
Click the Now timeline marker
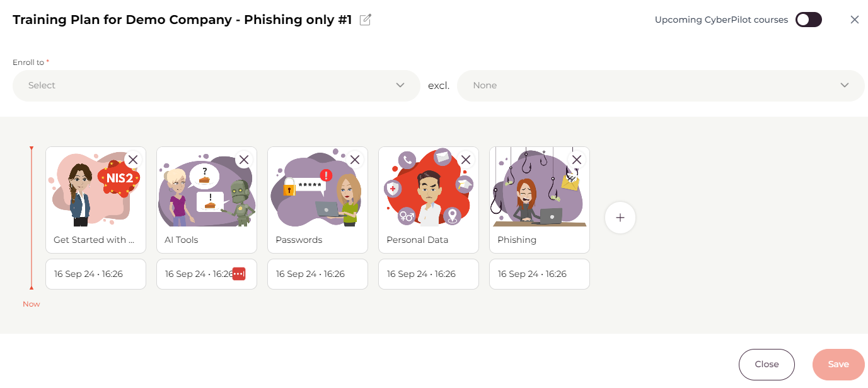coord(32,304)
